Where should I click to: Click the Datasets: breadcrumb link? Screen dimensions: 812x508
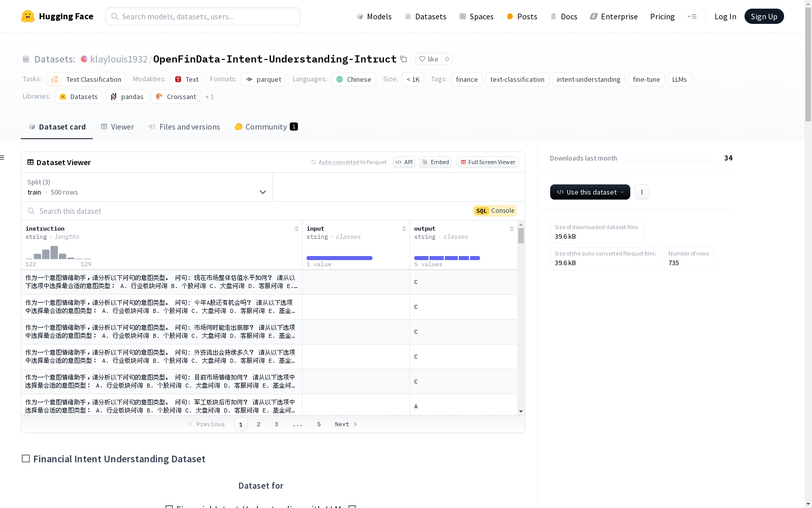55,59
